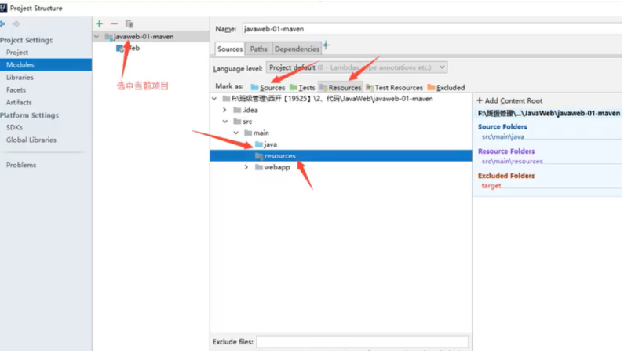Open the Problems section
The height and width of the screenshot is (364, 635).
click(x=21, y=165)
